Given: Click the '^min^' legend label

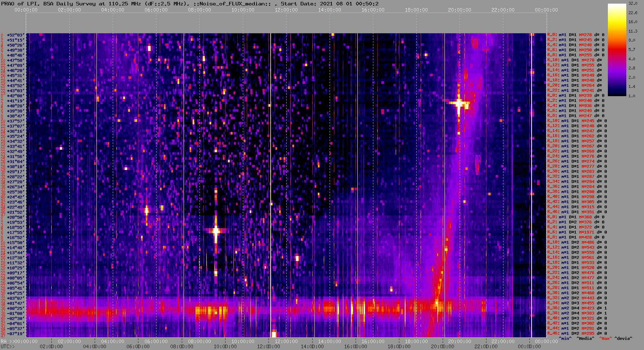Looking at the screenshot, I should pyautogui.click(x=565, y=338).
